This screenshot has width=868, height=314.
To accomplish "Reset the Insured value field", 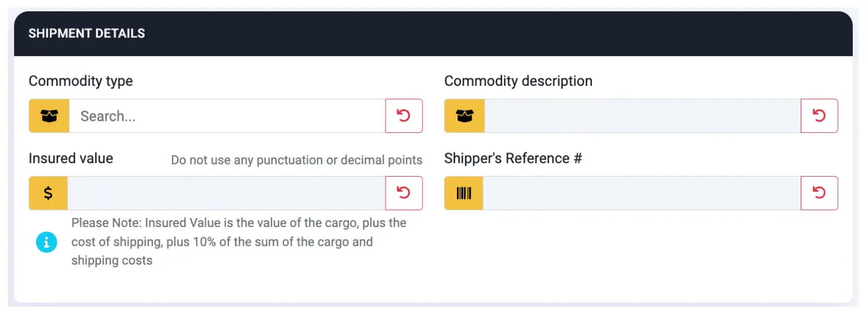I will point(404,193).
